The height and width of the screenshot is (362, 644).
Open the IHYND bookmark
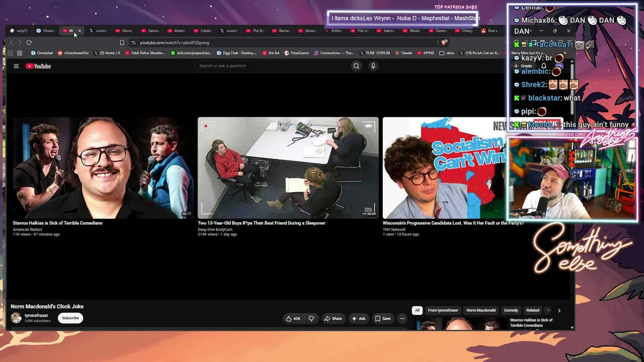pos(425,53)
